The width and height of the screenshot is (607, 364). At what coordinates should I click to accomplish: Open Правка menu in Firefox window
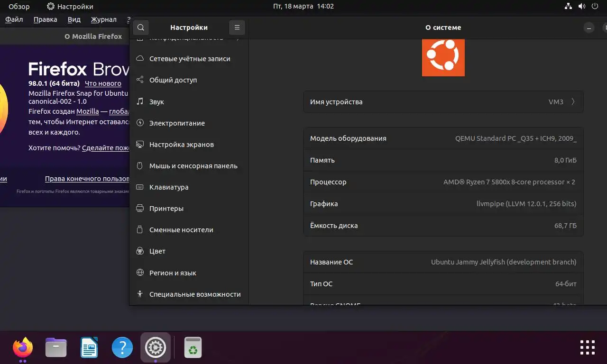tap(45, 19)
